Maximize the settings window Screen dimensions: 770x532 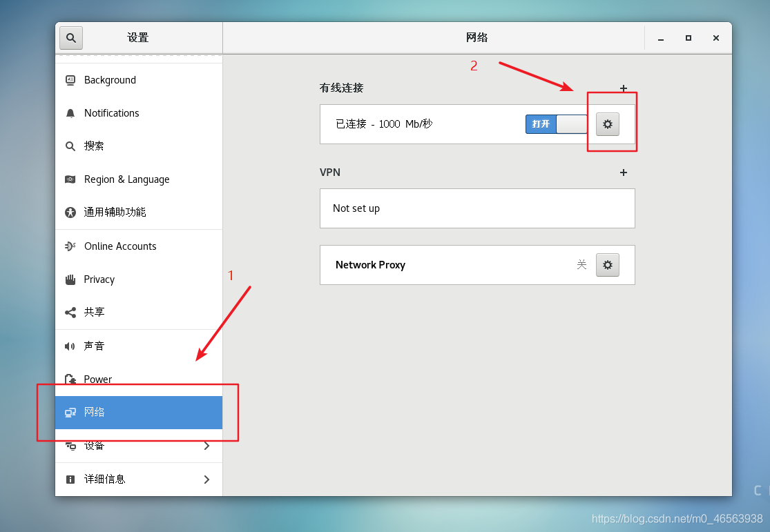pyautogui.click(x=689, y=38)
